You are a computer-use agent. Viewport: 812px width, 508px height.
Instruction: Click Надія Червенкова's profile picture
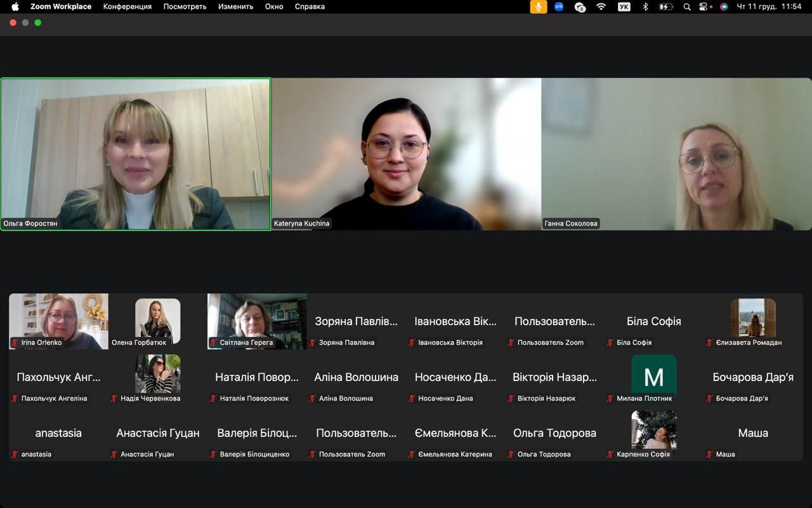click(158, 373)
